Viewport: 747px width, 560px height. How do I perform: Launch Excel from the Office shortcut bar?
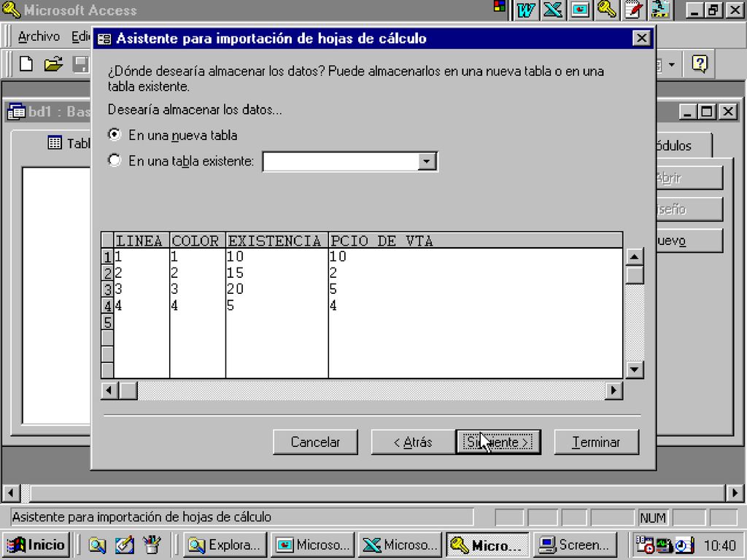click(553, 10)
